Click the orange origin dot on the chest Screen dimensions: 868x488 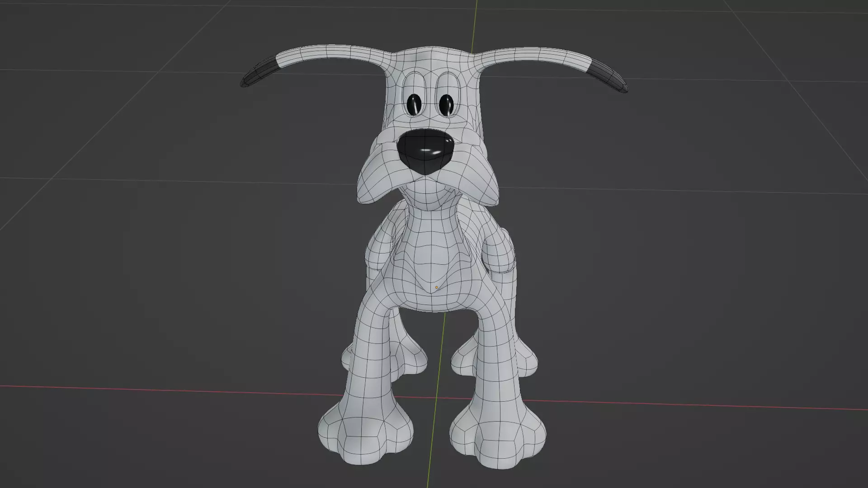pos(436,287)
